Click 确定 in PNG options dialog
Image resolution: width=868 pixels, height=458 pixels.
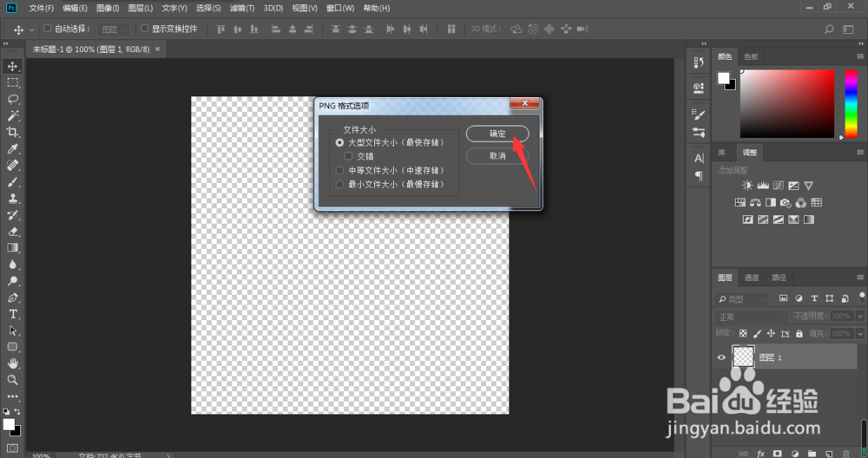click(x=497, y=134)
